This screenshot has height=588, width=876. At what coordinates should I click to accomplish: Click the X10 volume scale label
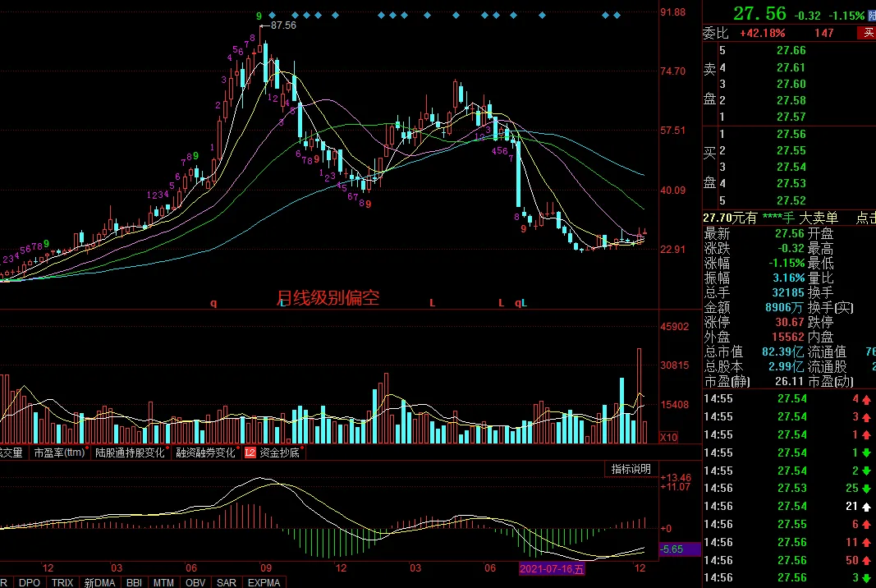point(669,437)
